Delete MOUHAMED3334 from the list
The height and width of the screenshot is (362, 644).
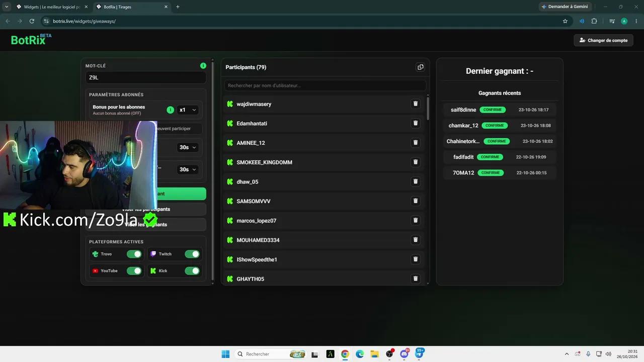[x=416, y=240]
